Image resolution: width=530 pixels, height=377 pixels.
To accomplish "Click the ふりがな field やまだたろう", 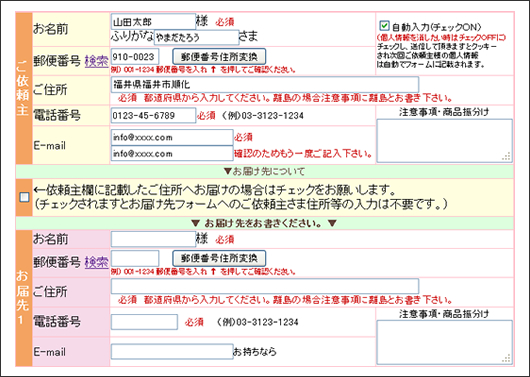I will click(x=196, y=37).
